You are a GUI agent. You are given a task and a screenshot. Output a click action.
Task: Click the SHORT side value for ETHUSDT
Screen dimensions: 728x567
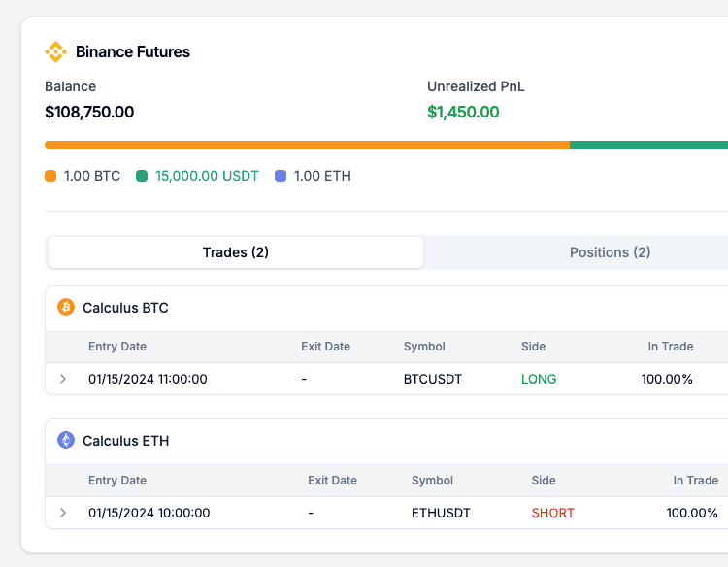552,513
